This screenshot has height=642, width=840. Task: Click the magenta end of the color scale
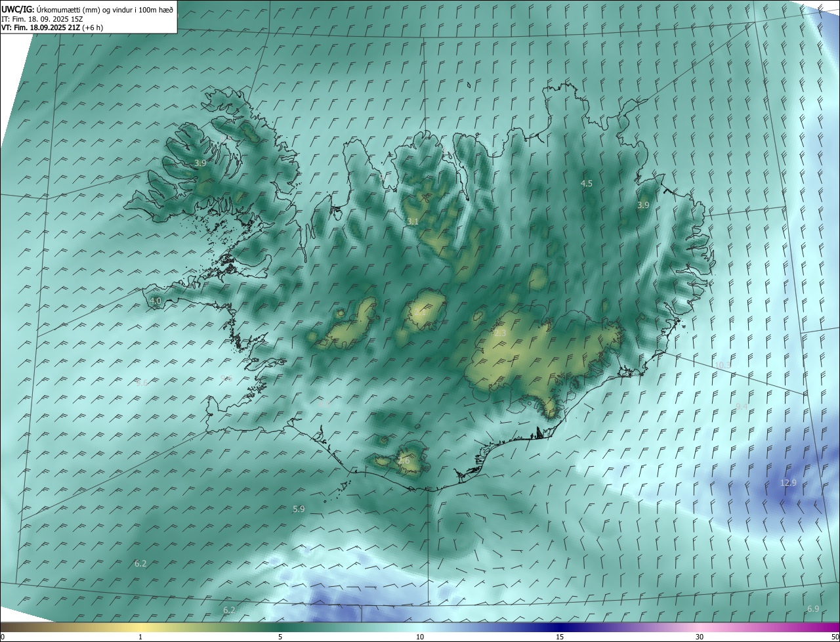click(x=828, y=627)
